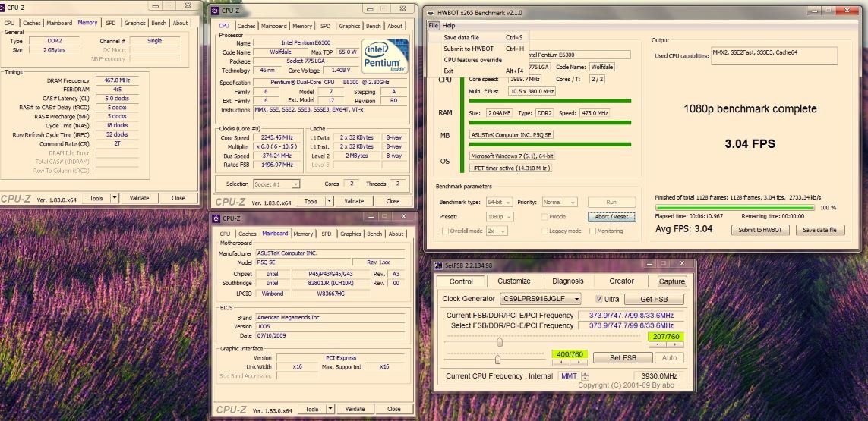Click the Get FSB button

coord(654,300)
